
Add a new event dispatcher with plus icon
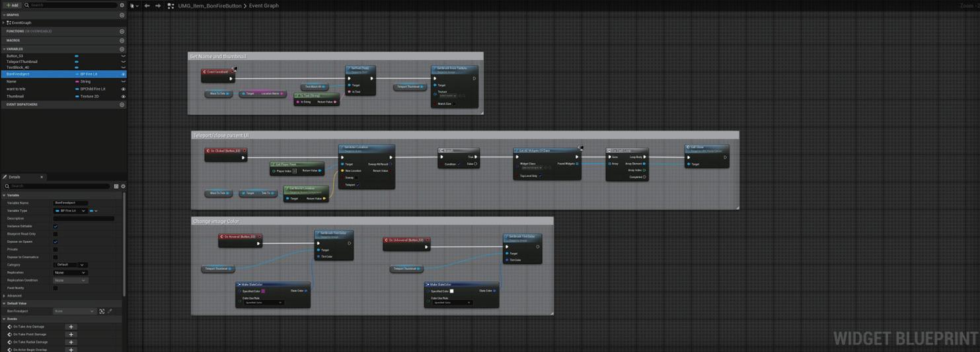122,105
